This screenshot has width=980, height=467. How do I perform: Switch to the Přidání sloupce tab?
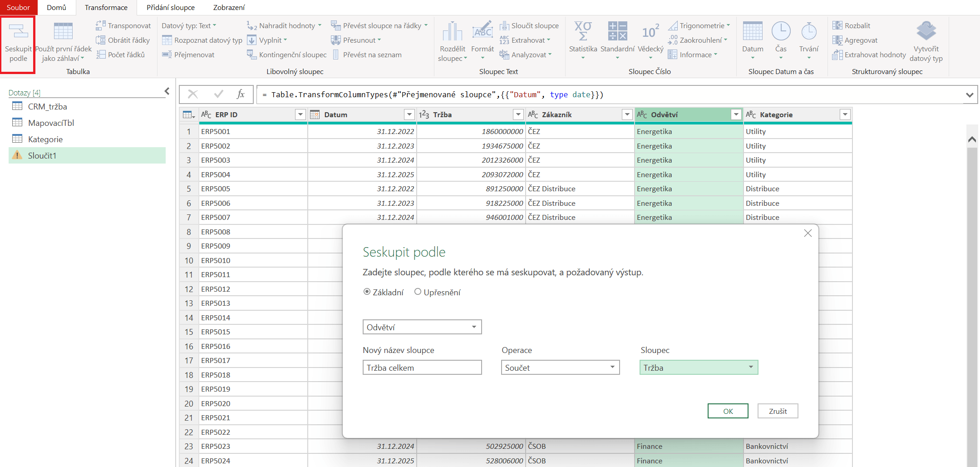pos(170,7)
